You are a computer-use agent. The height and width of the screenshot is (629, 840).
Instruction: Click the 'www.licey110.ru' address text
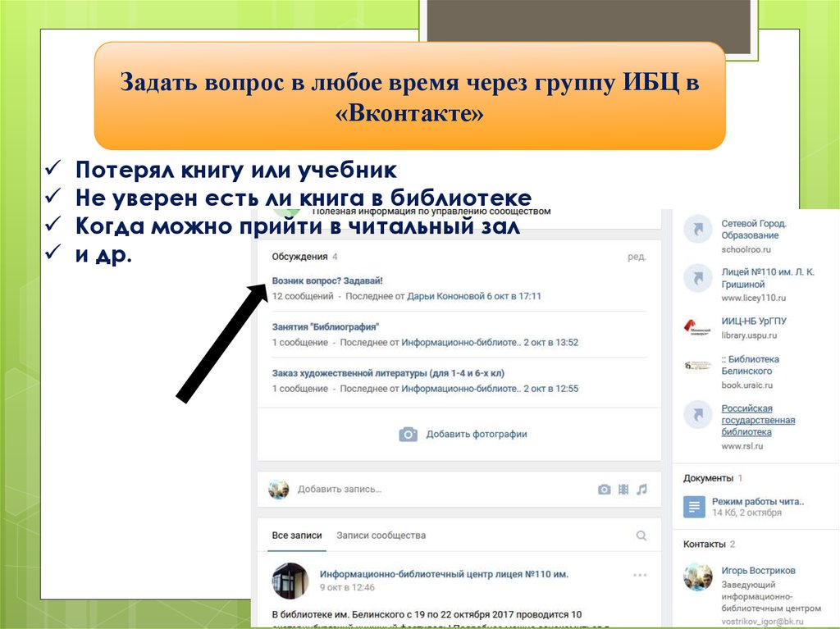click(753, 298)
